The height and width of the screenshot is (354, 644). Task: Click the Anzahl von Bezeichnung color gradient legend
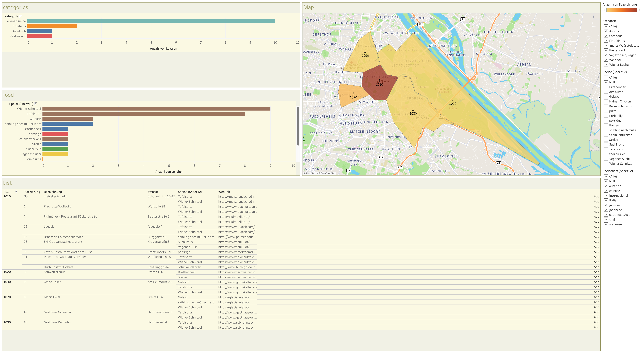click(621, 10)
